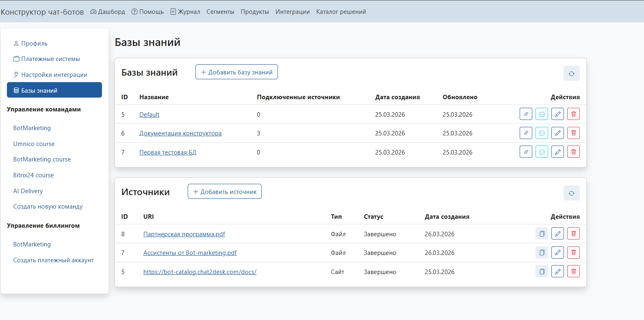
Task: Copy icon for Партнерская программа.pdf source
Action: pyautogui.click(x=542, y=234)
